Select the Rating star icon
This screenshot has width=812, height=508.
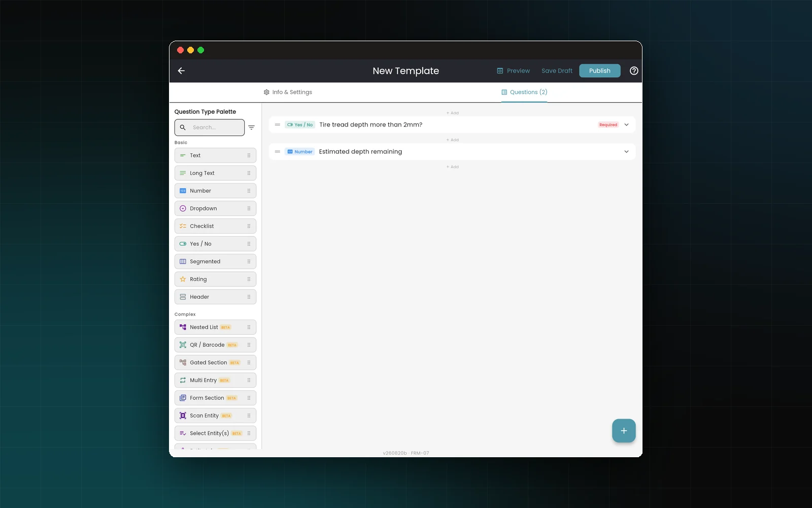pos(183,279)
